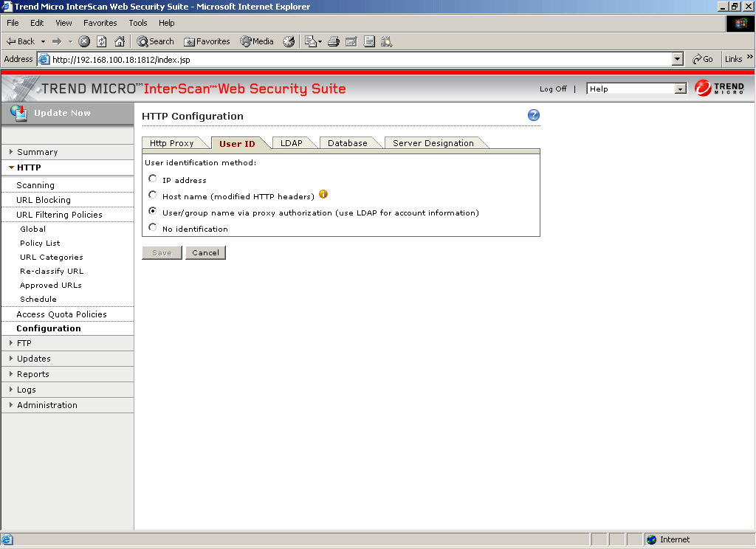The width and height of the screenshot is (756, 549).
Task: Click the Refresh page icon
Action: point(102,41)
